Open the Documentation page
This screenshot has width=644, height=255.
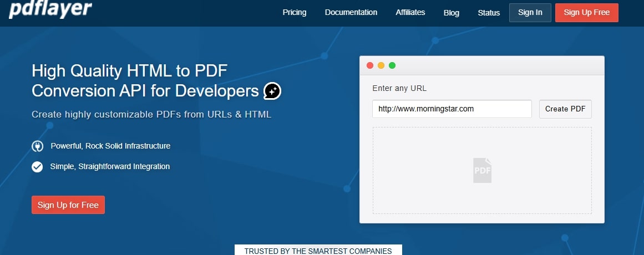point(351,12)
